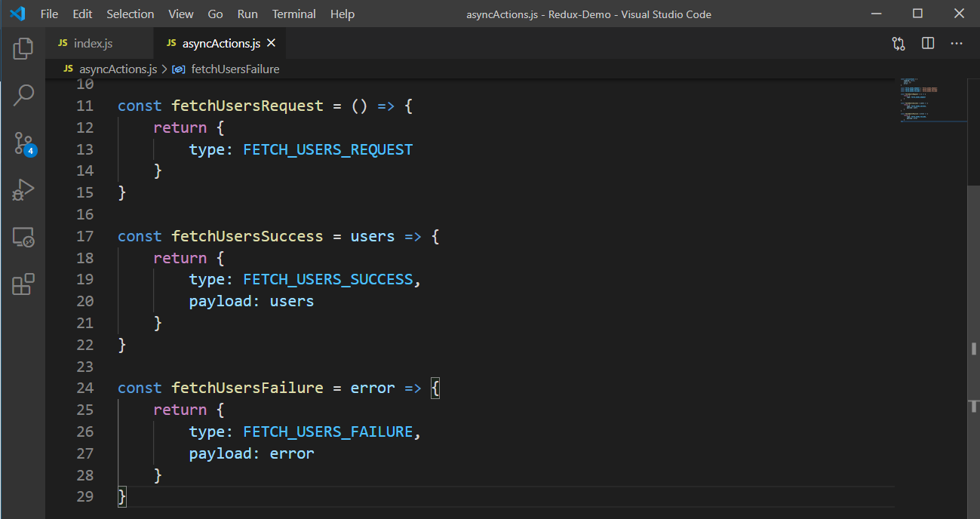Select the asyncActions.js tab

point(219,44)
